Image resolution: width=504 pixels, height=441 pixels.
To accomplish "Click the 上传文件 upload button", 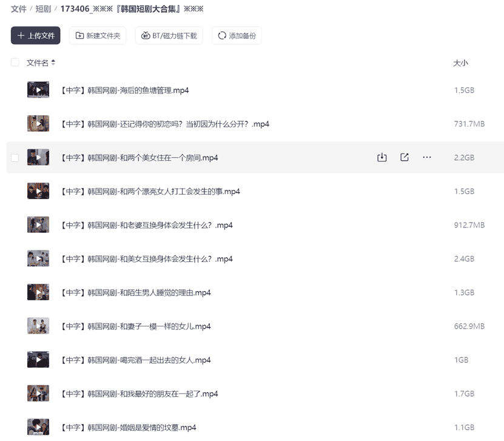I will click(36, 35).
